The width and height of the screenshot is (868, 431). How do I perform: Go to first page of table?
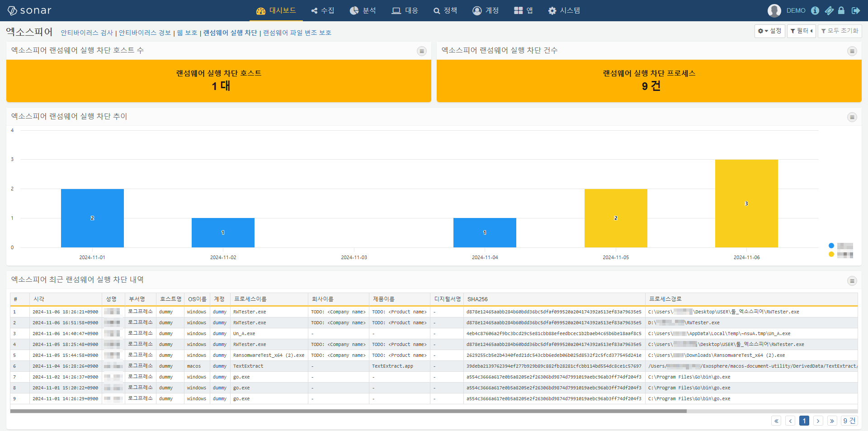point(776,421)
